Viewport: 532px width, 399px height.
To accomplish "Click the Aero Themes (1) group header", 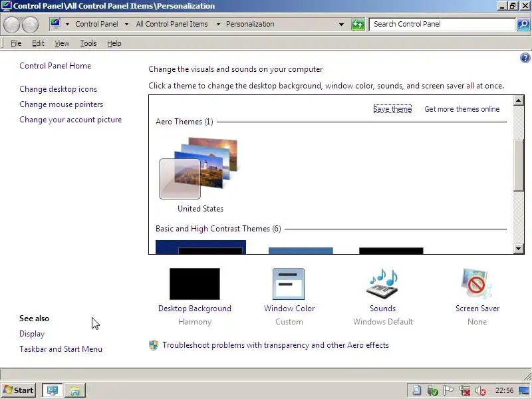I will (x=184, y=122).
